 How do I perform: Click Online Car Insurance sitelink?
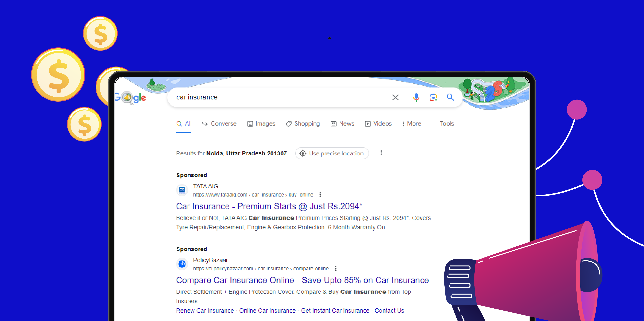coord(267,311)
